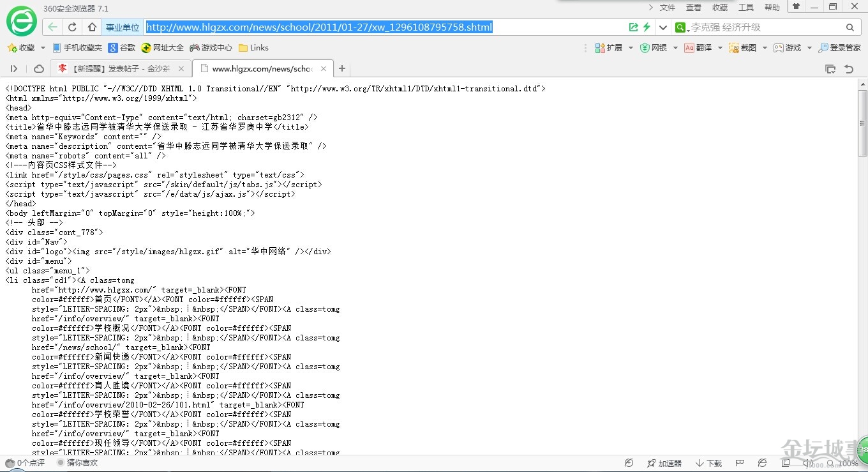Open the 工具 menu
Viewport: 868px width, 472px height.
pos(746,8)
